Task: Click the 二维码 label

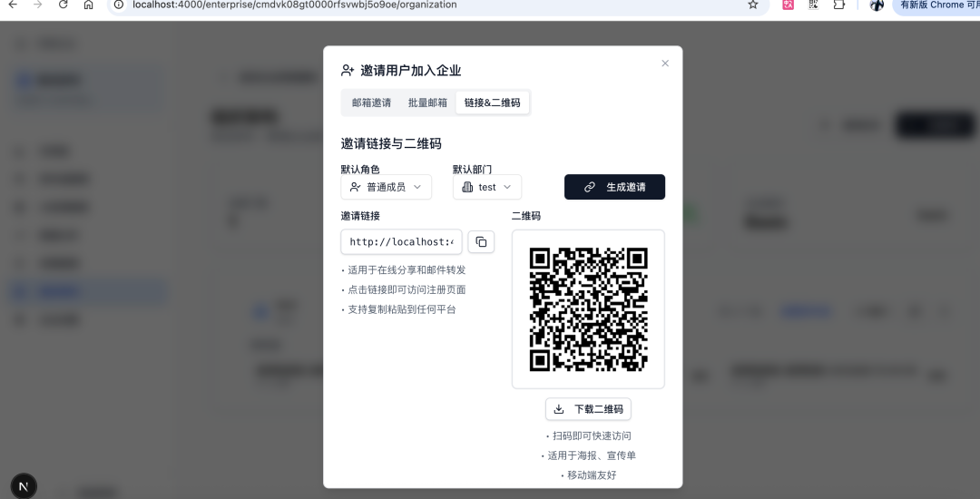Action: [526, 216]
